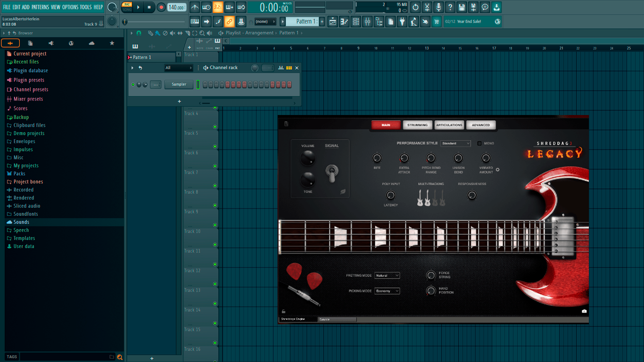This screenshot has width=644, height=362.
Task: Toggle loop recording icon
Action: [241, 7]
